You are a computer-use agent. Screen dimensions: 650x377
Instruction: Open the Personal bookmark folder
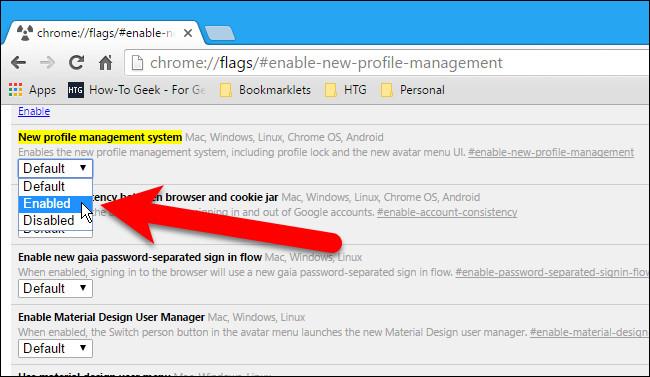(413, 90)
